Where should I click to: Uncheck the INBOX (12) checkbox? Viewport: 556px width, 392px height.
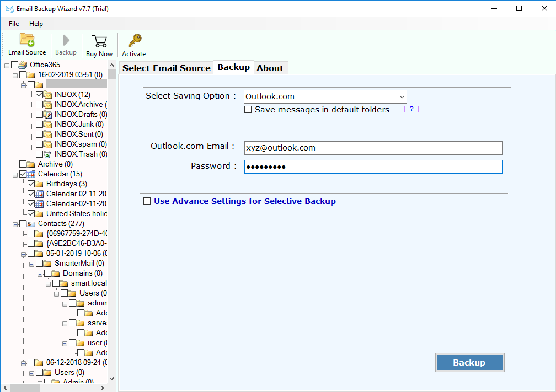coord(39,95)
